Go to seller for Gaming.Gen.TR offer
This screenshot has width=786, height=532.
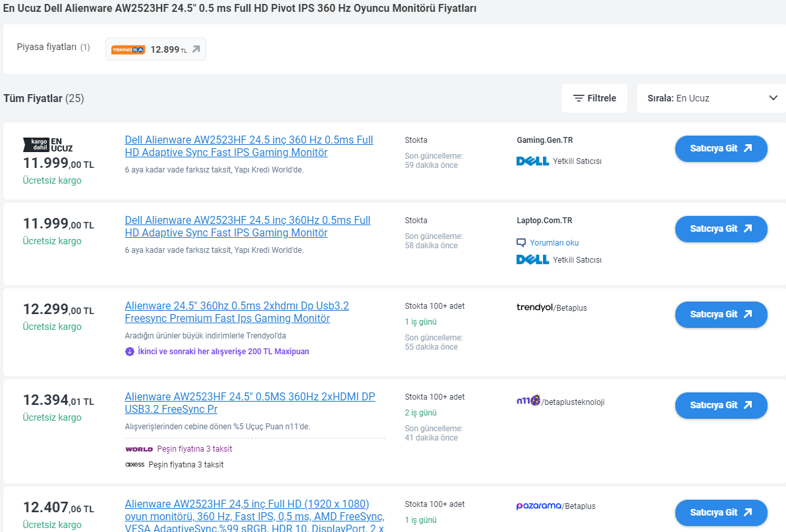[721, 148]
